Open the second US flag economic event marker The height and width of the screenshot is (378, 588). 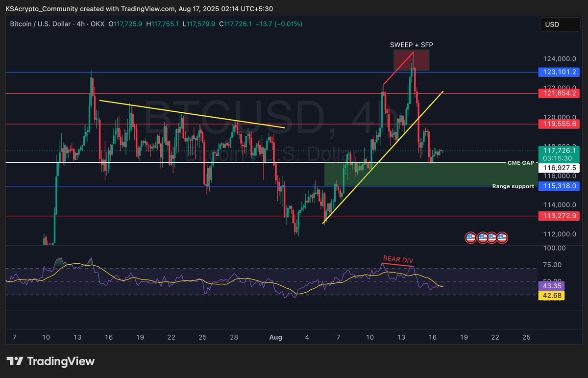click(x=483, y=237)
